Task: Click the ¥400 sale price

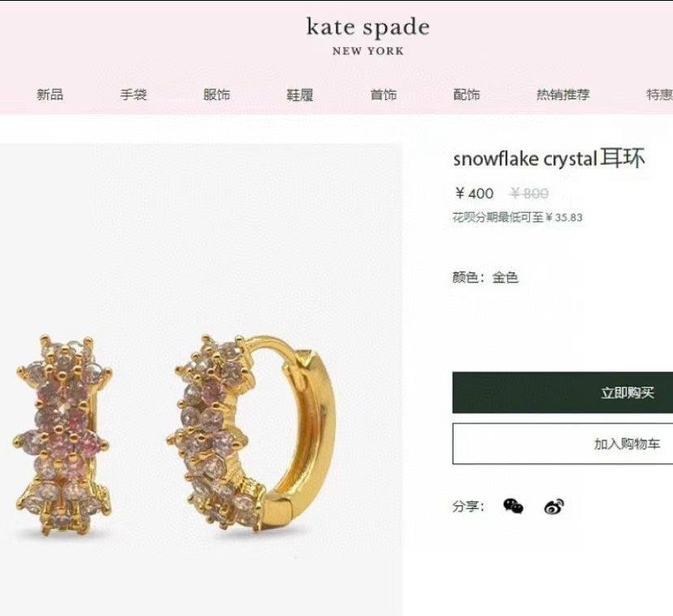Action: (474, 193)
